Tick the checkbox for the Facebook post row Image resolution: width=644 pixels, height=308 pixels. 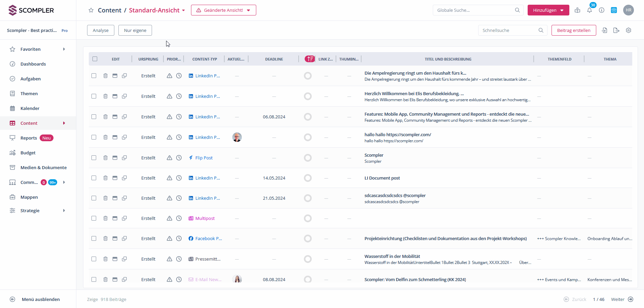94,238
